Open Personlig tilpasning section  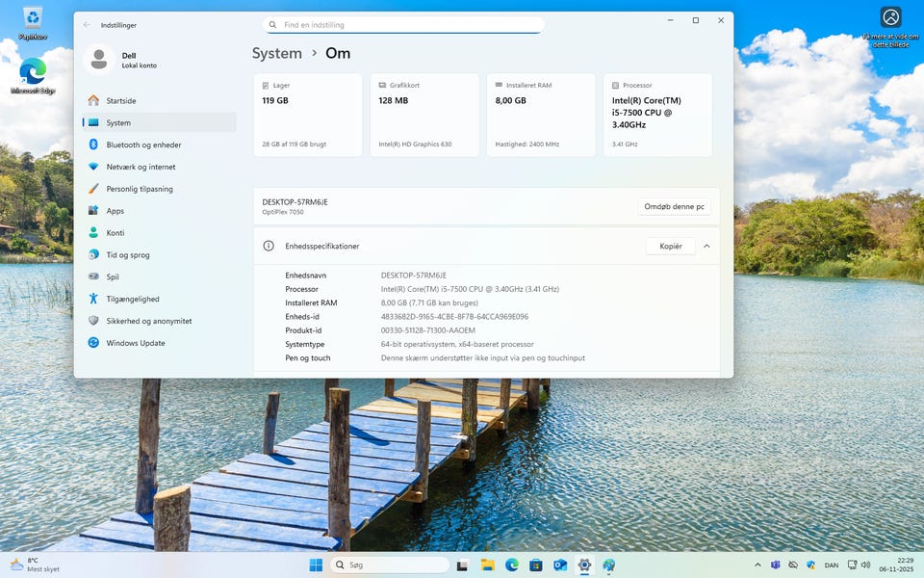140,189
